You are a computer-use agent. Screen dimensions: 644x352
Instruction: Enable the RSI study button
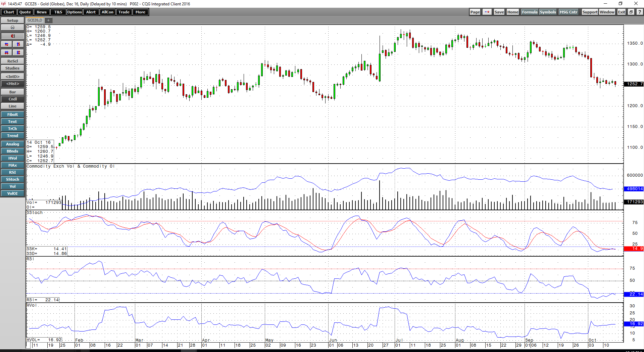12,172
